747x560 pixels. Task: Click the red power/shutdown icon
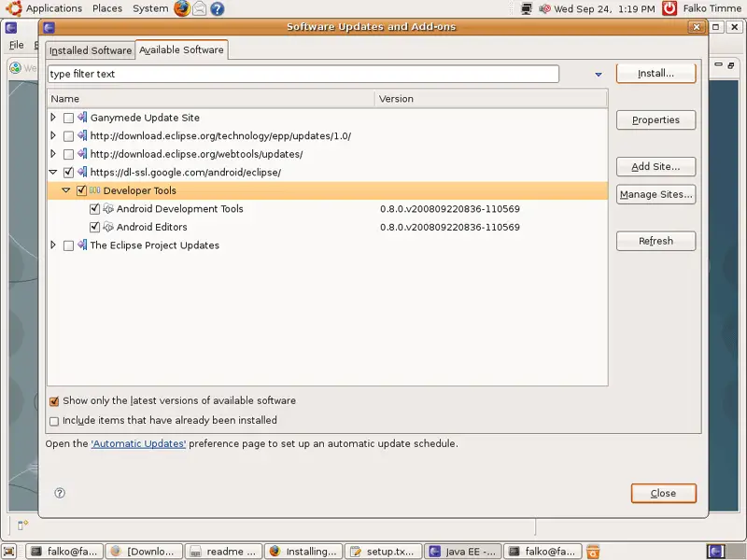tap(669, 8)
